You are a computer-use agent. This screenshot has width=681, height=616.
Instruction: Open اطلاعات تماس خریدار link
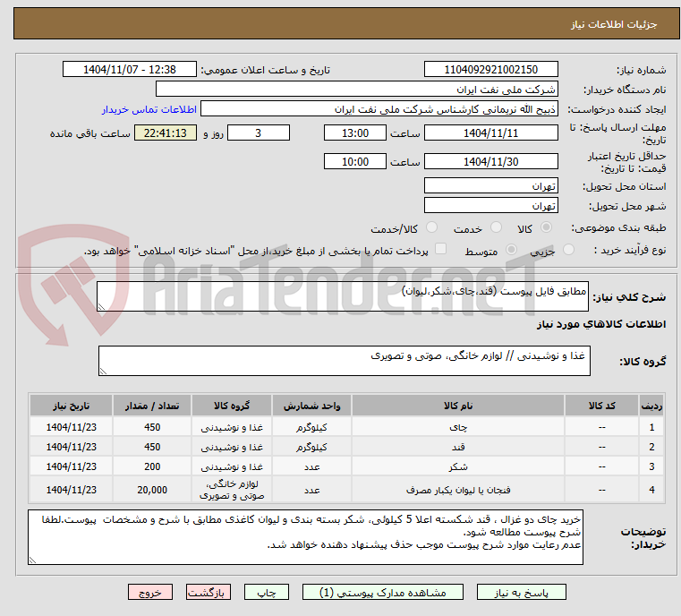[x=149, y=109]
